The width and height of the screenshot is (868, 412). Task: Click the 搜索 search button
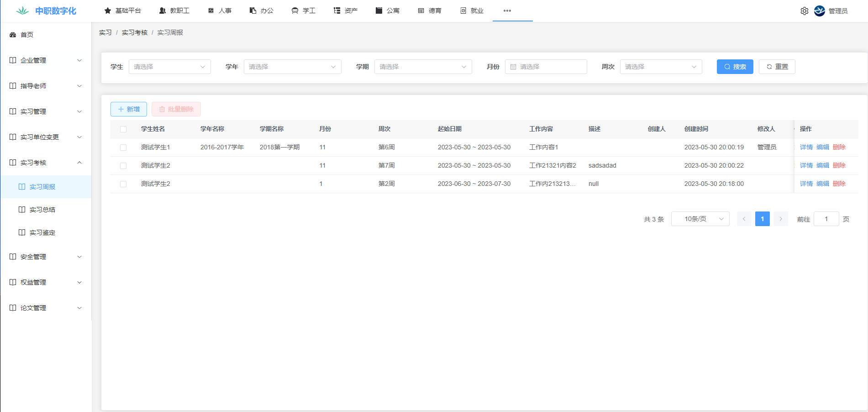(x=735, y=67)
